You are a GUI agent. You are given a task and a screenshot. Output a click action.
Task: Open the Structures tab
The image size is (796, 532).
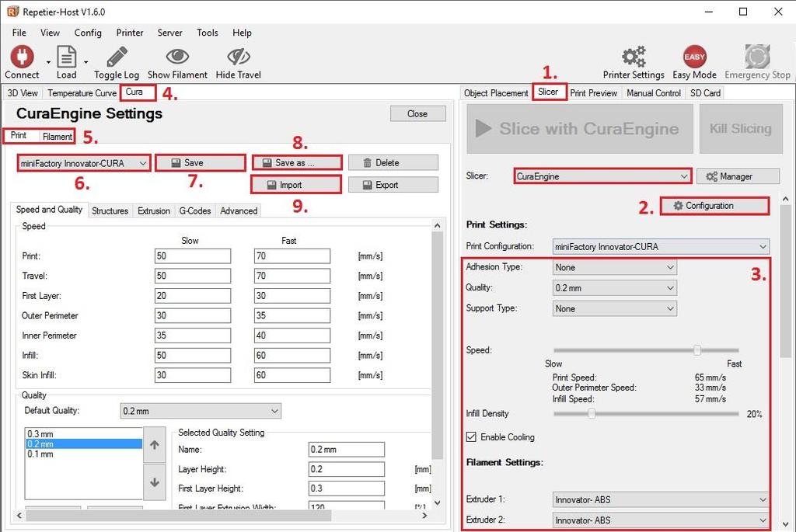tap(110, 210)
